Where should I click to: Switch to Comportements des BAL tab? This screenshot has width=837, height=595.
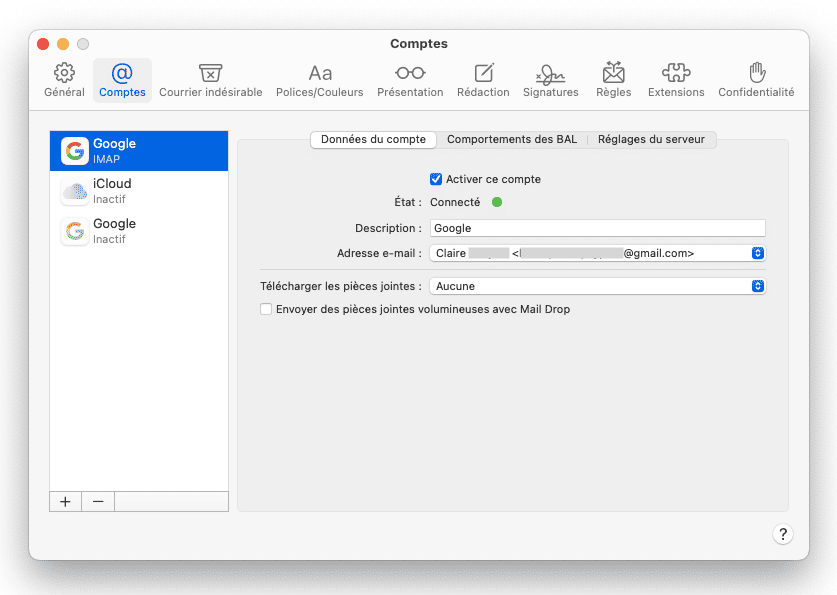[x=511, y=140]
